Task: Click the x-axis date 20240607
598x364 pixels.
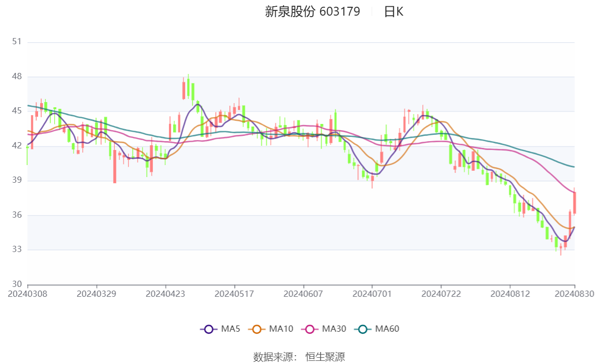Action: tap(303, 294)
